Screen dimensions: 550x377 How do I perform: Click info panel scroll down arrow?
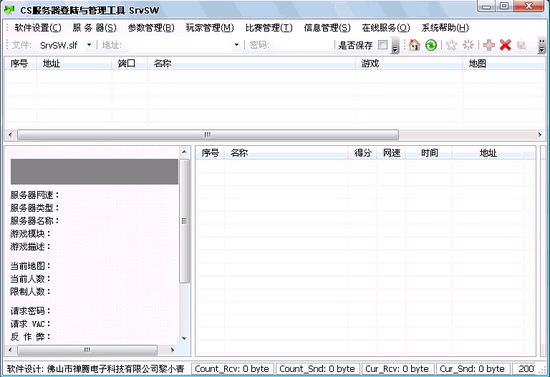[x=185, y=338]
